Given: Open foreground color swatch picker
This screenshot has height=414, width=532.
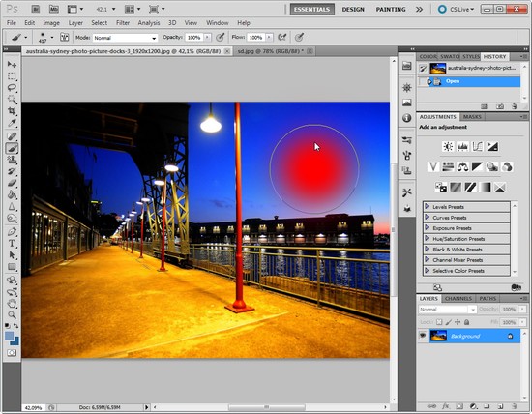Looking at the screenshot, I should (9, 337).
